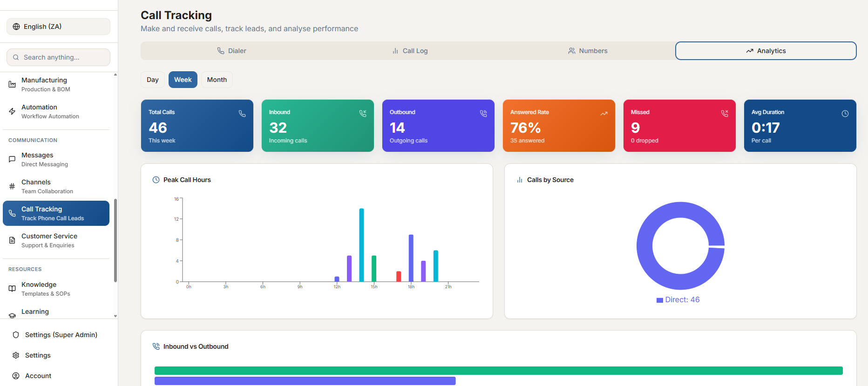Switch to the Analytics tab
Screen dimensions: 868x386
pyautogui.click(x=766, y=51)
